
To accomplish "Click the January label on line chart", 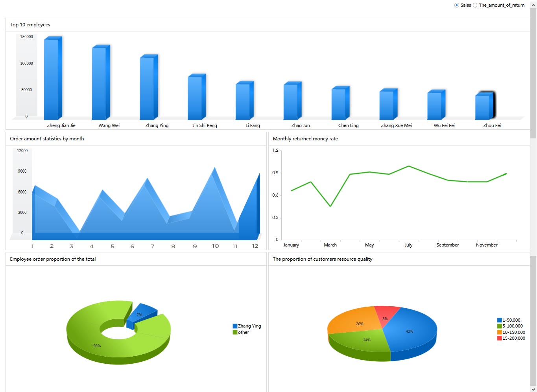I will [x=291, y=245].
